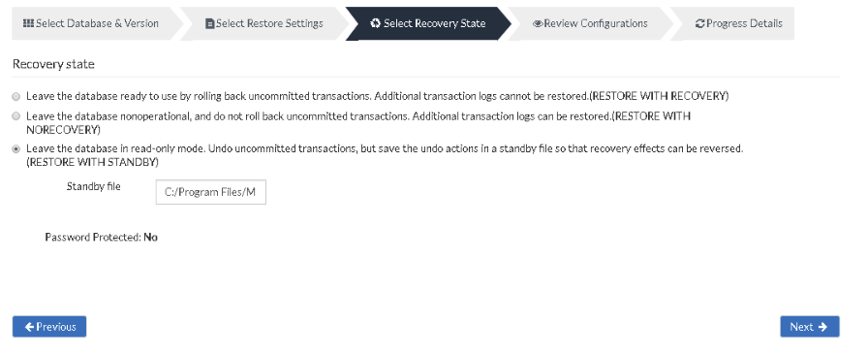Viewport: 868px width, 356px height.
Task: Focus the Standby file path field
Action: [211, 192]
